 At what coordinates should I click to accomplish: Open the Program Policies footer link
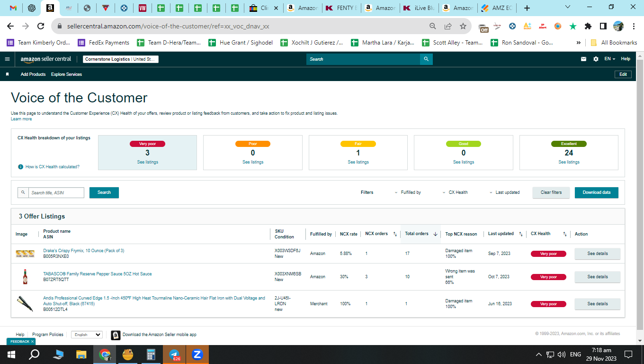pyautogui.click(x=48, y=335)
